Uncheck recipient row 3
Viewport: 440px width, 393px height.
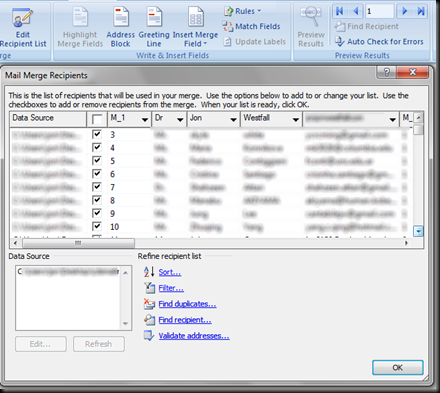pos(97,134)
